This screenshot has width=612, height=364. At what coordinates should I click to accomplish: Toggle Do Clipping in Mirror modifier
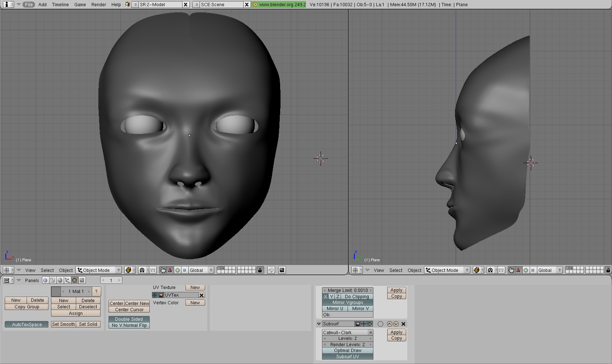(357, 297)
